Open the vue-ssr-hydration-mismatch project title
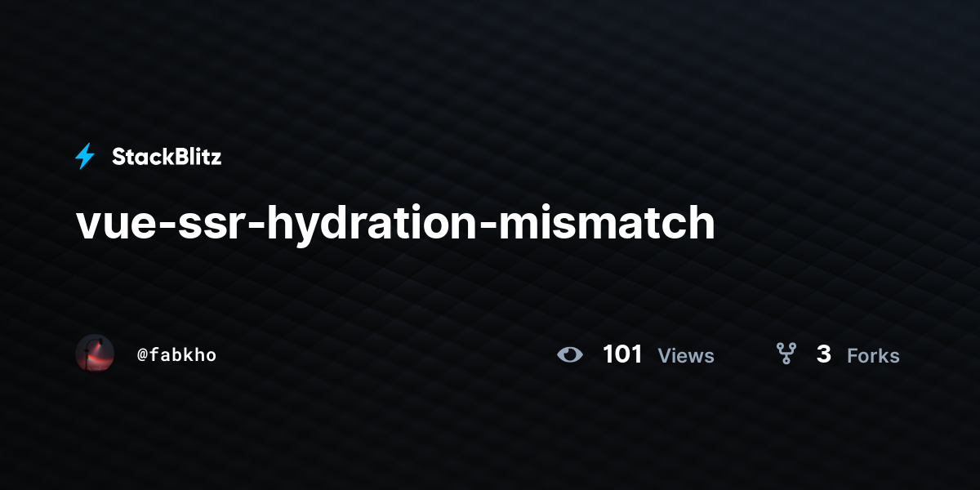This screenshot has width=980, height=490. click(395, 223)
